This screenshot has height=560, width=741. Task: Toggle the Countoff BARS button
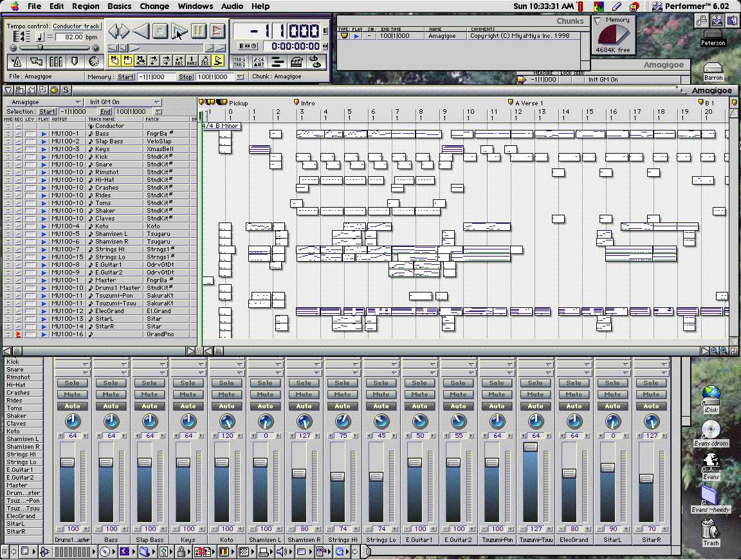192,60
